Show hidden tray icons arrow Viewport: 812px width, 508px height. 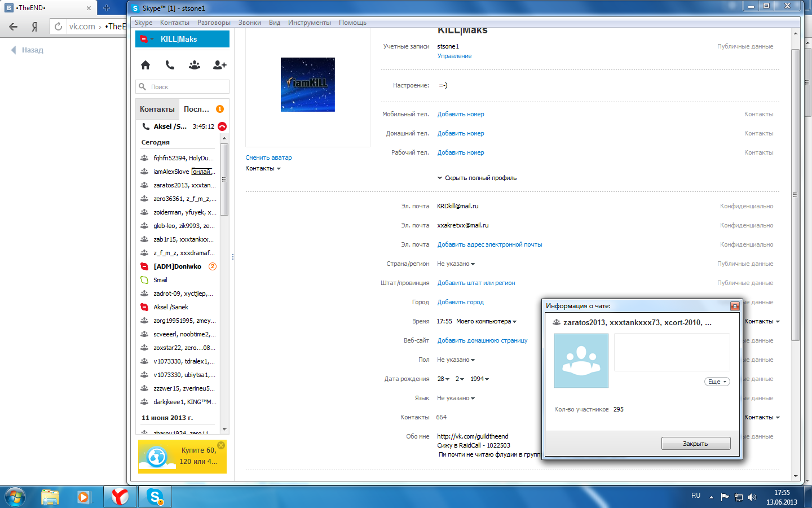pos(711,497)
